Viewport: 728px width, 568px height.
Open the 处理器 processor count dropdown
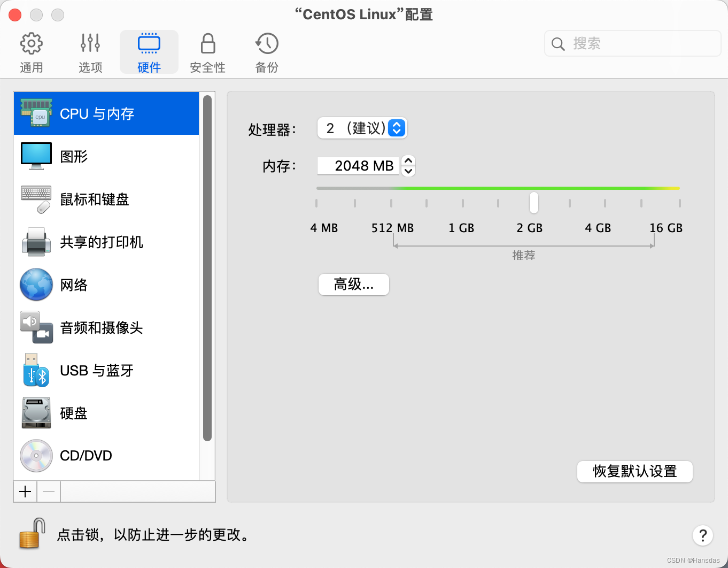(x=362, y=128)
